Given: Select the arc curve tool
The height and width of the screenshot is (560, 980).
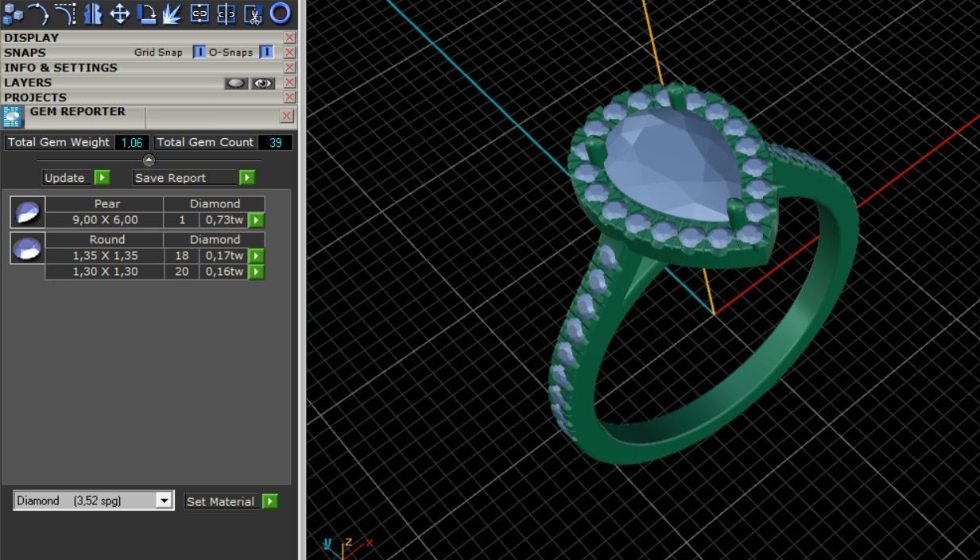Looking at the screenshot, I should [39, 14].
